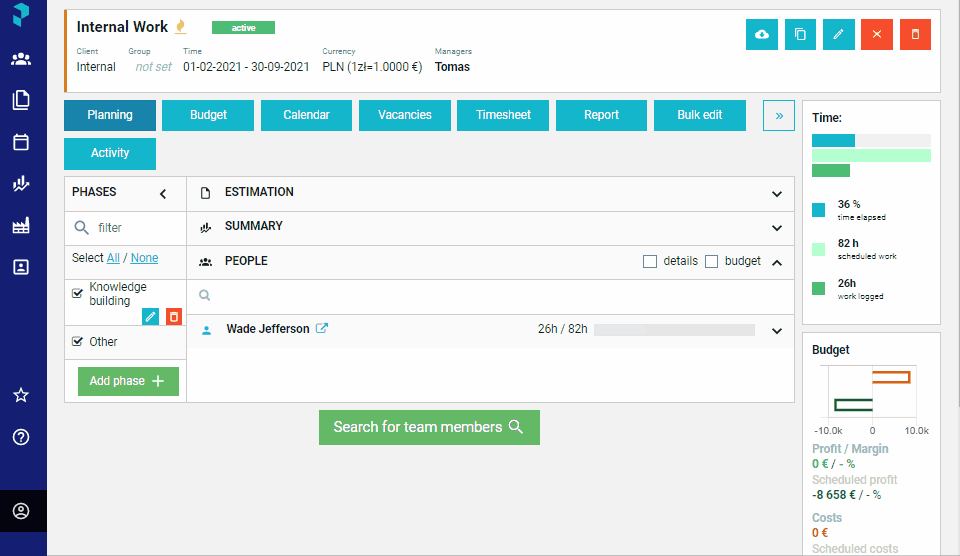Click Search for team members button
960x556 pixels.
coord(429,427)
